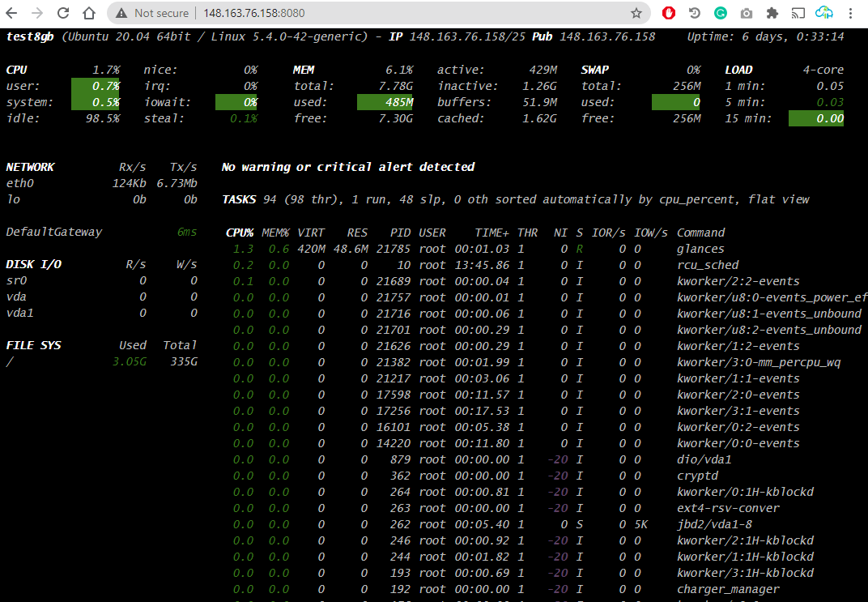Open the puzzle-piece Extensions menu

pos(771,13)
